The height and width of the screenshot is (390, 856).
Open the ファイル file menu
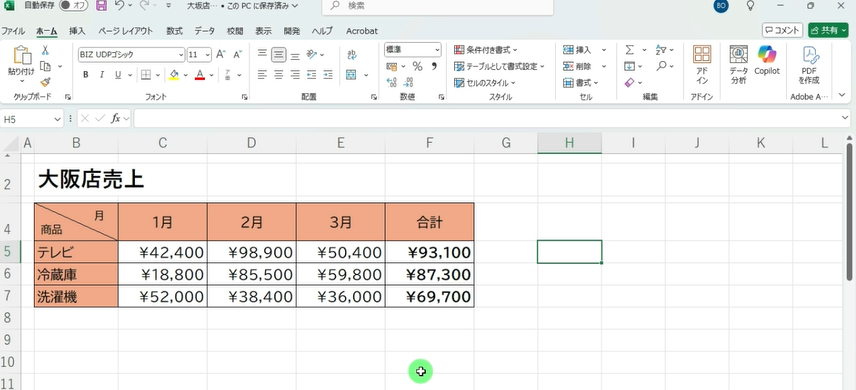click(13, 31)
